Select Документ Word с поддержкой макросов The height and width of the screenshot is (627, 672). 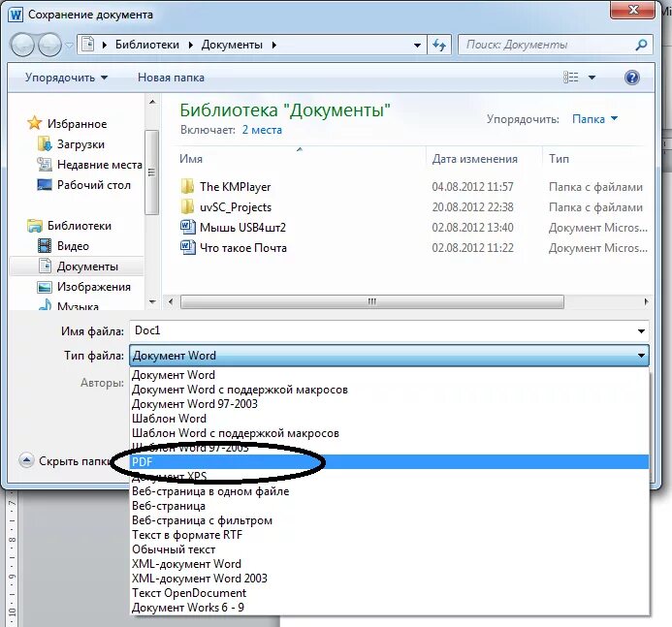pos(390,390)
